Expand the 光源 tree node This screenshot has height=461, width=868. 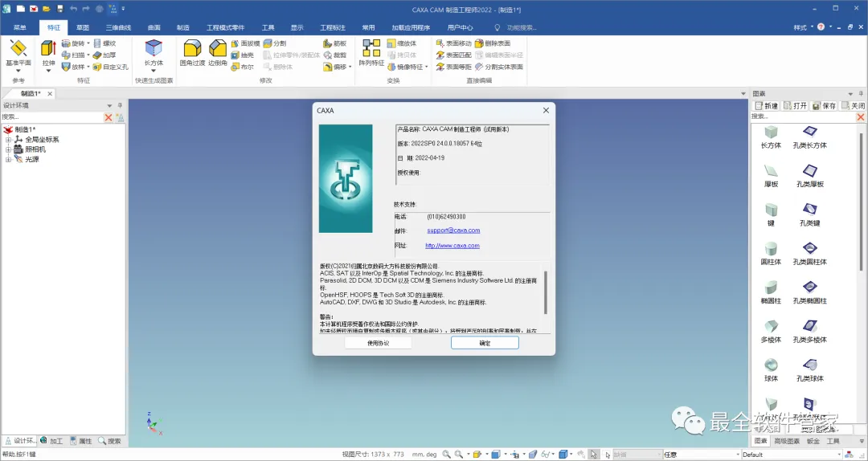[x=8, y=159]
